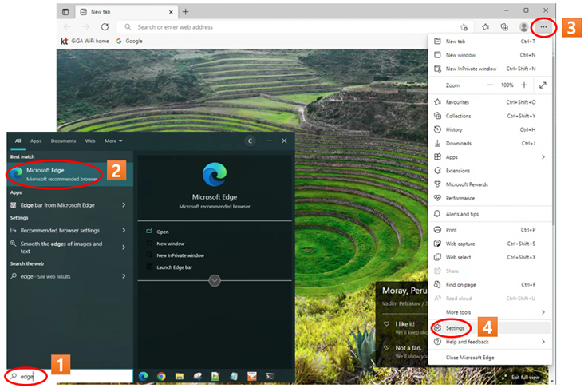Add page to favourites star-plus icon
The image size is (588, 392).
click(464, 27)
